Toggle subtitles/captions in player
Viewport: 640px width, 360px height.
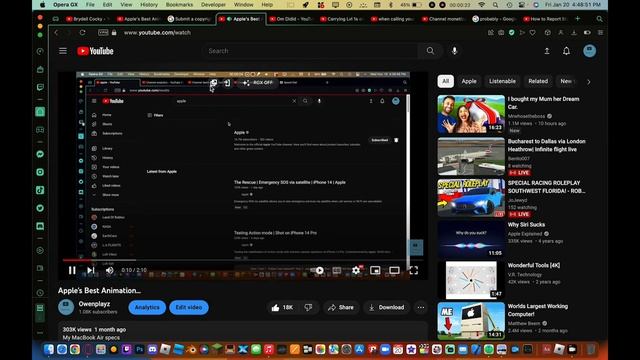tap(336, 270)
